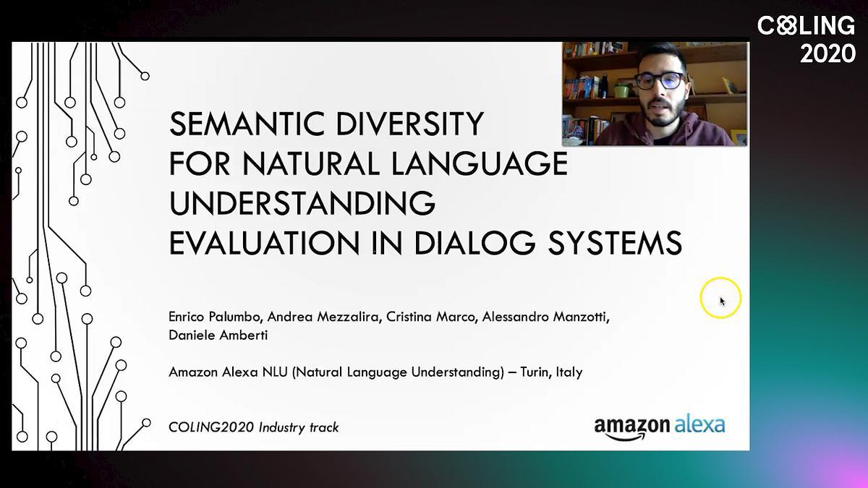Click the infinity symbol in COLING logo
868x488 pixels.
pyautogui.click(x=785, y=27)
